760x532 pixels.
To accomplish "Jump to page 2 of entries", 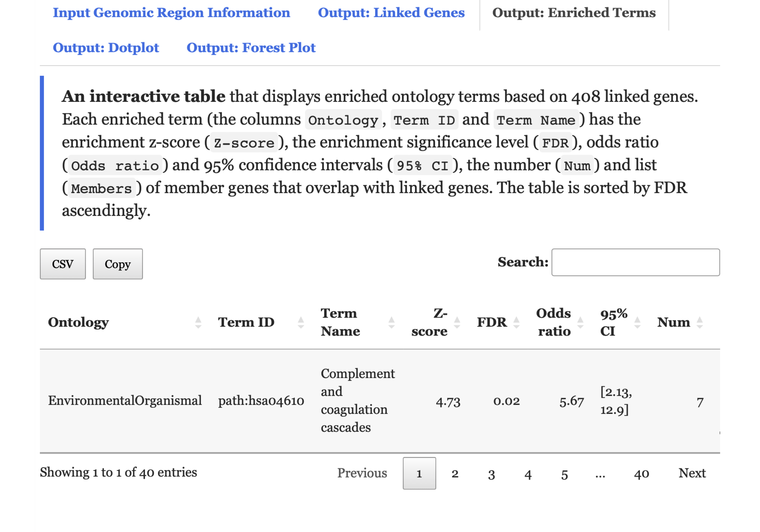I will pos(455,473).
